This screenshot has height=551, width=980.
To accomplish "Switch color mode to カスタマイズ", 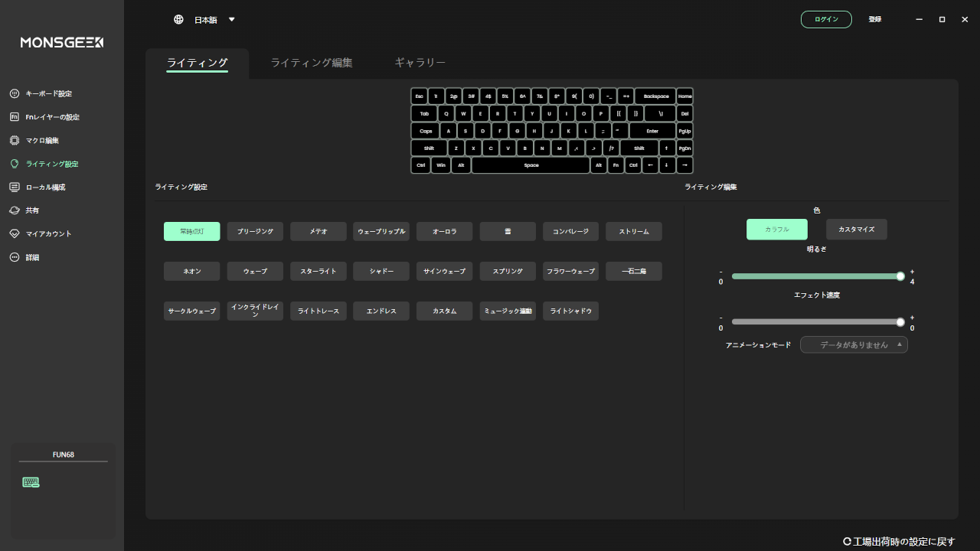I will click(856, 230).
